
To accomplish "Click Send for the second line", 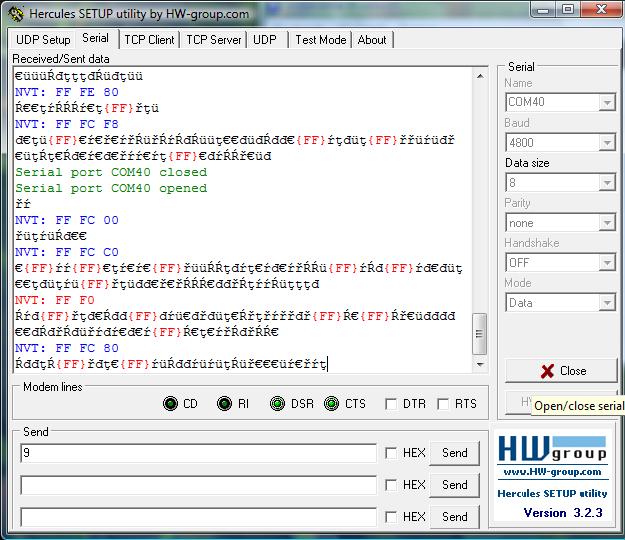I will click(454, 485).
